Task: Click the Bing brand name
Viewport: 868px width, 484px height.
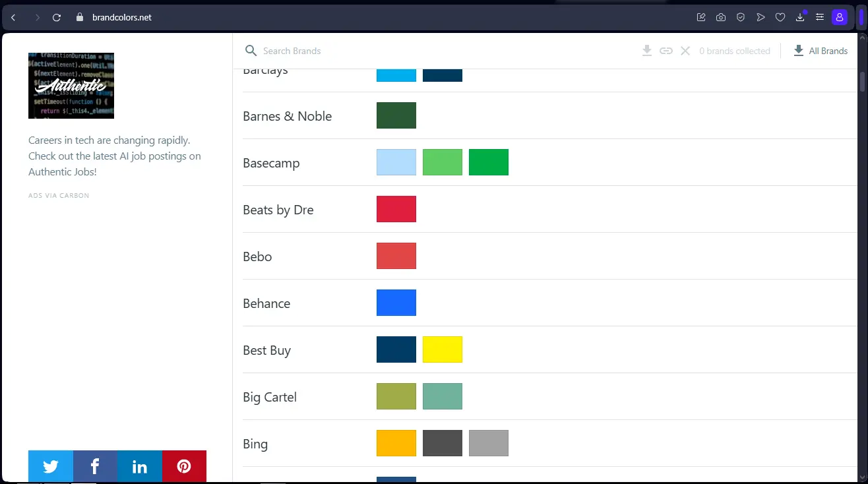Action: [x=255, y=444]
